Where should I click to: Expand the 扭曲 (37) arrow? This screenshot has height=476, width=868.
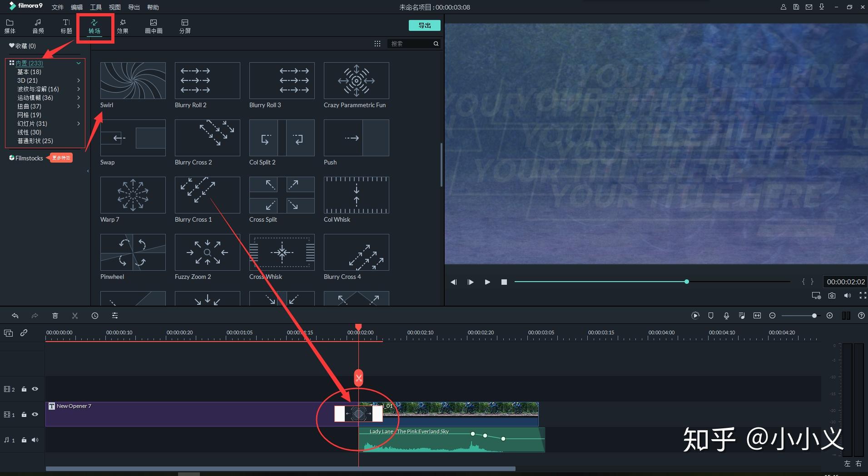tap(79, 106)
